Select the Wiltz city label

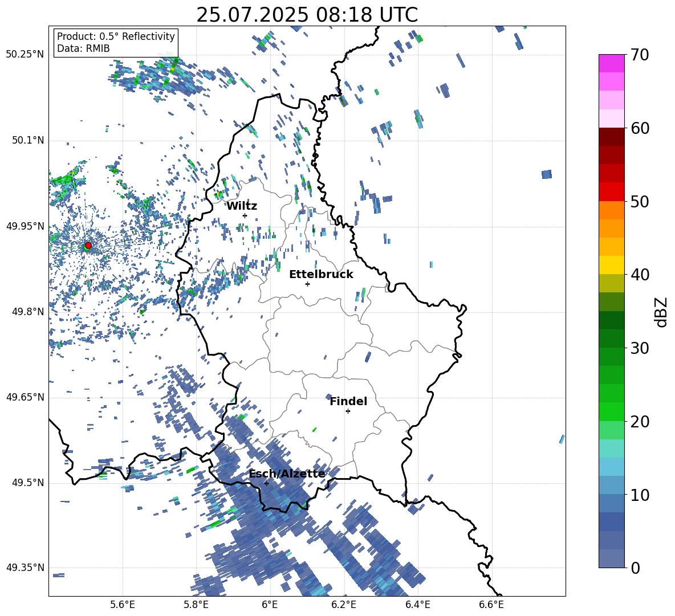pyautogui.click(x=242, y=206)
